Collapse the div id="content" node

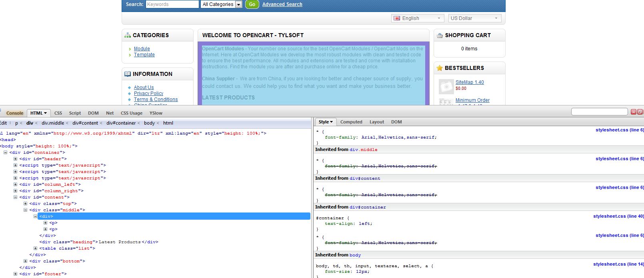(x=16, y=197)
